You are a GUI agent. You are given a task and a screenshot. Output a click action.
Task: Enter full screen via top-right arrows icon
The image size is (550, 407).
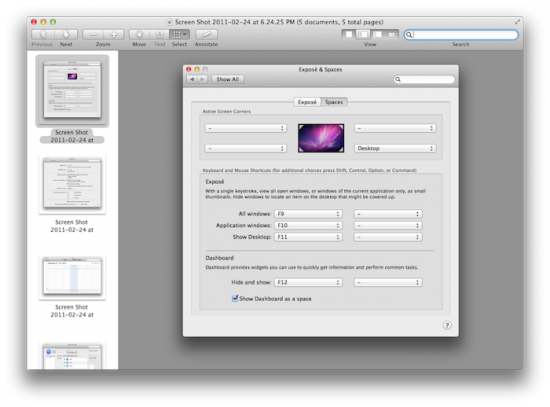[x=517, y=22]
